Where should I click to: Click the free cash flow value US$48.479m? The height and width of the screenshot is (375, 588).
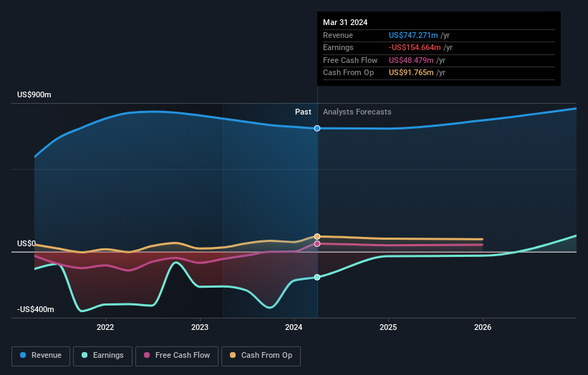[x=411, y=60]
